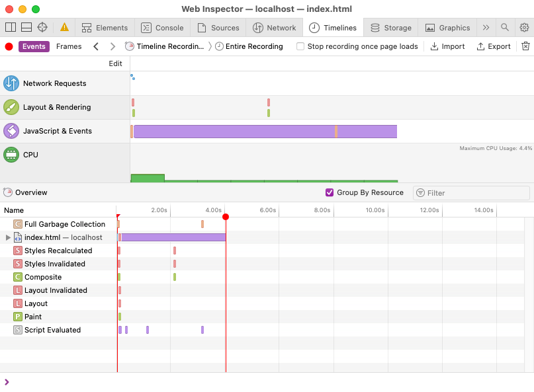Toggle recording with the red record button
Viewport: 534px width, 392px height.
point(8,46)
